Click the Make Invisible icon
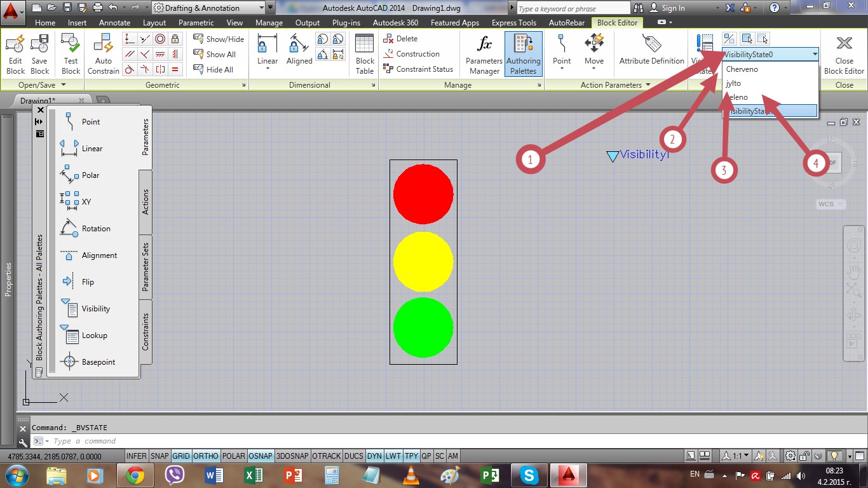This screenshot has height=488, width=868. coord(763,39)
